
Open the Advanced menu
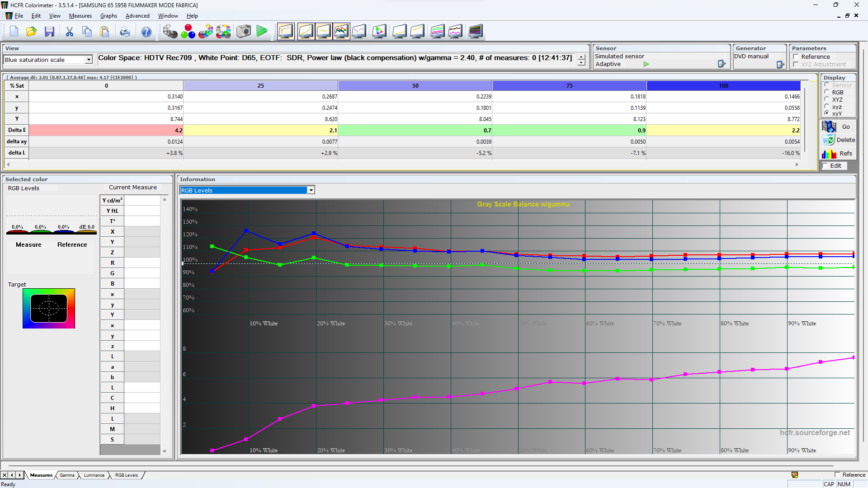(x=137, y=16)
